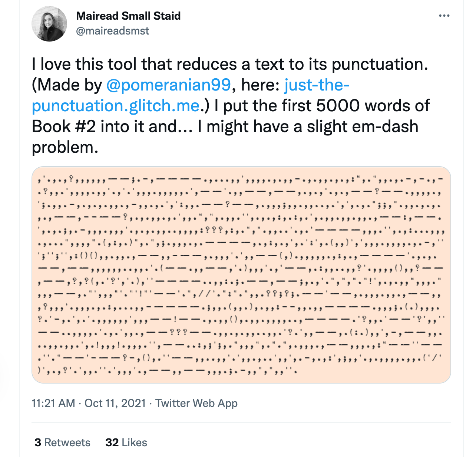Click the Oct 11, 2021 date portion
The image size is (476, 457).
pyautogui.click(x=115, y=403)
